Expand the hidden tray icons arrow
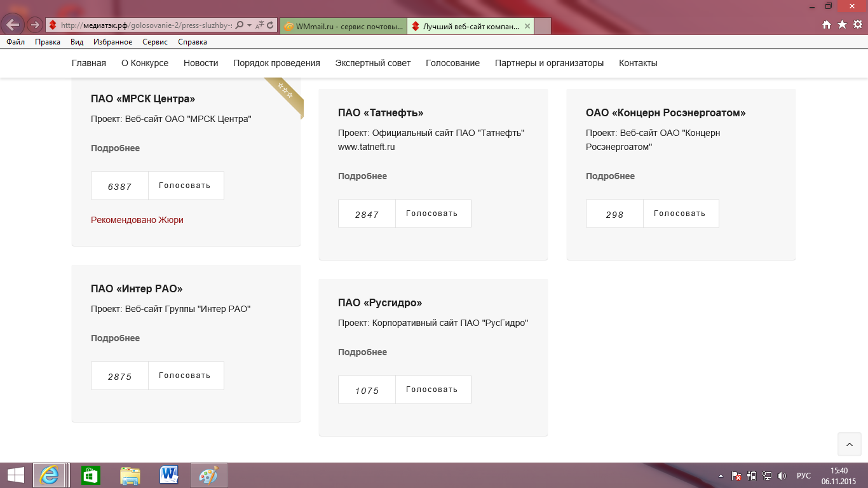 (721, 475)
